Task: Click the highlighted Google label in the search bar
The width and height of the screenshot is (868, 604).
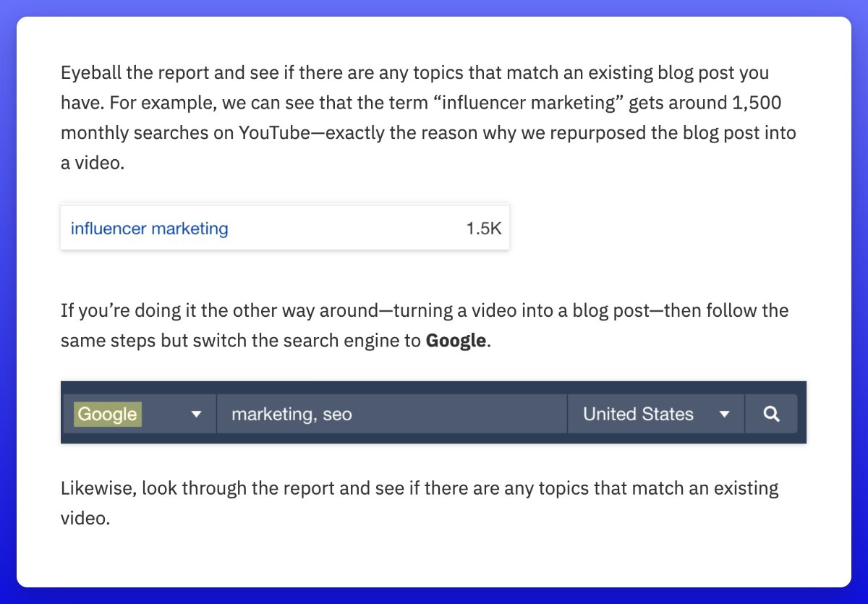Action: pyautogui.click(x=107, y=414)
